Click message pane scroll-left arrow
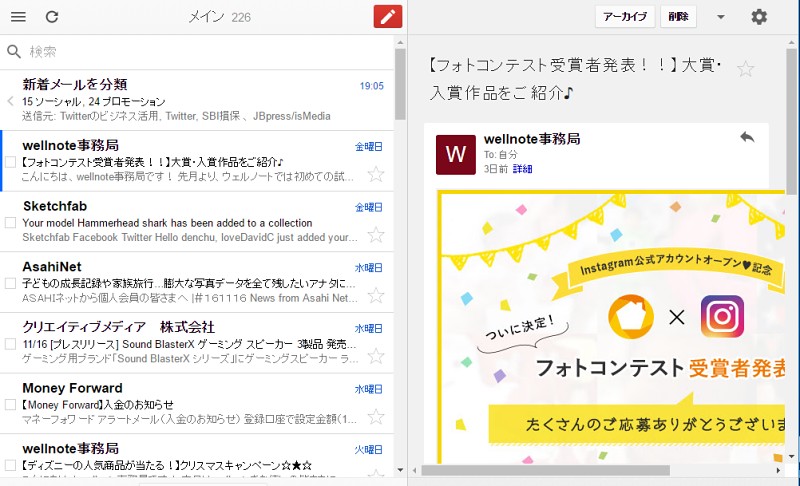This screenshot has width=800, height=486. 415,470
